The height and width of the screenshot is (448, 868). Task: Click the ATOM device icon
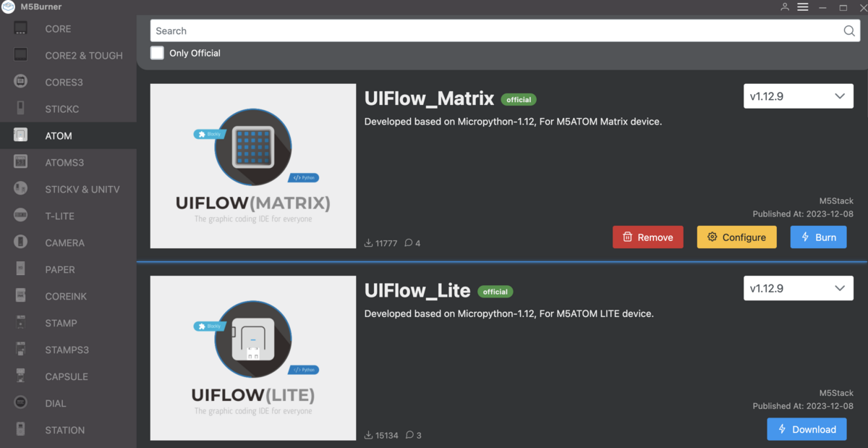tap(21, 135)
